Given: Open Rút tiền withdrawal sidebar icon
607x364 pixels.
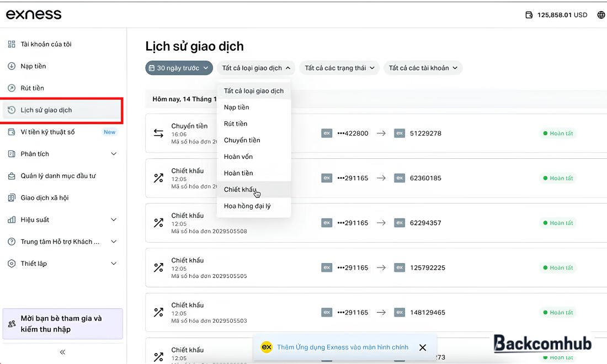Looking at the screenshot, I should [12, 88].
